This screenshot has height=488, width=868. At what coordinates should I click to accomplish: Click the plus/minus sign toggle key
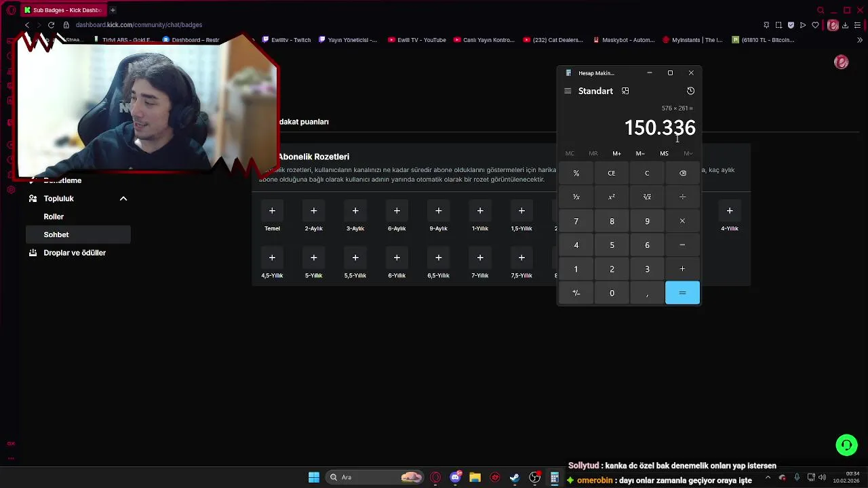point(576,293)
